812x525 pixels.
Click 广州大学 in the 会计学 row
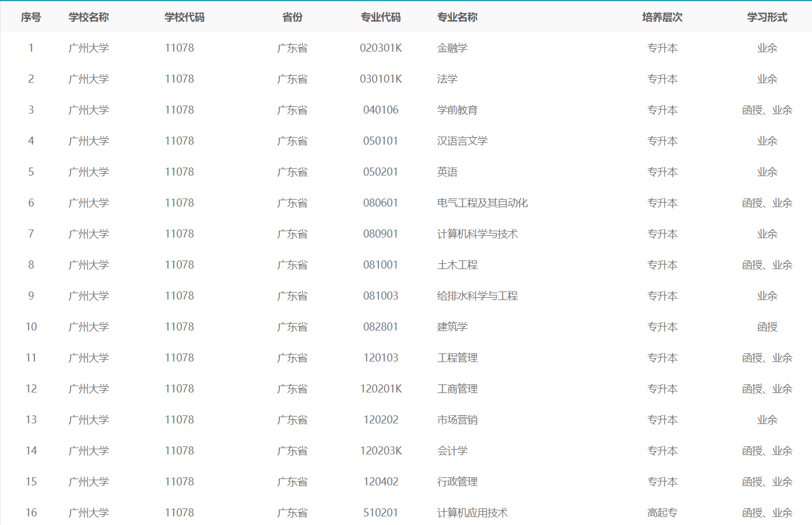(88, 451)
